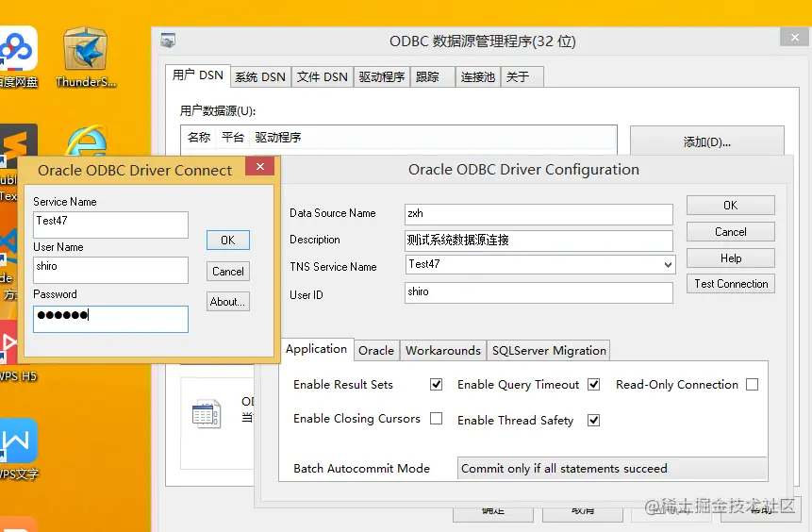Click the About... button
This screenshot has width=812, height=532.
(228, 302)
